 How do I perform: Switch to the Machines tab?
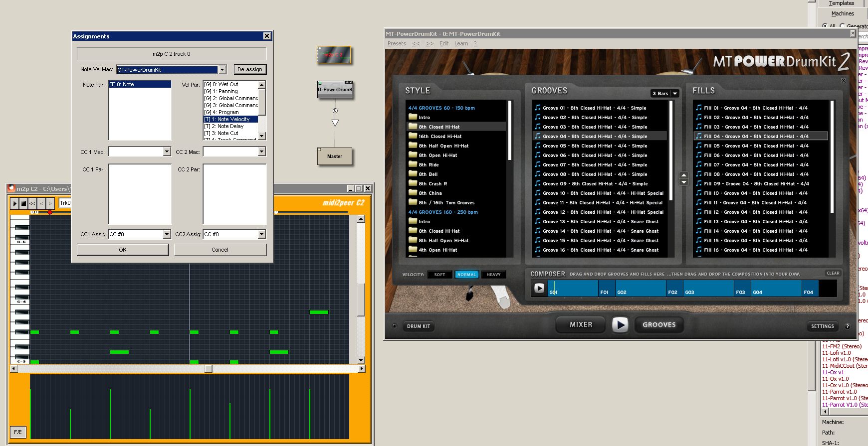[x=843, y=13]
